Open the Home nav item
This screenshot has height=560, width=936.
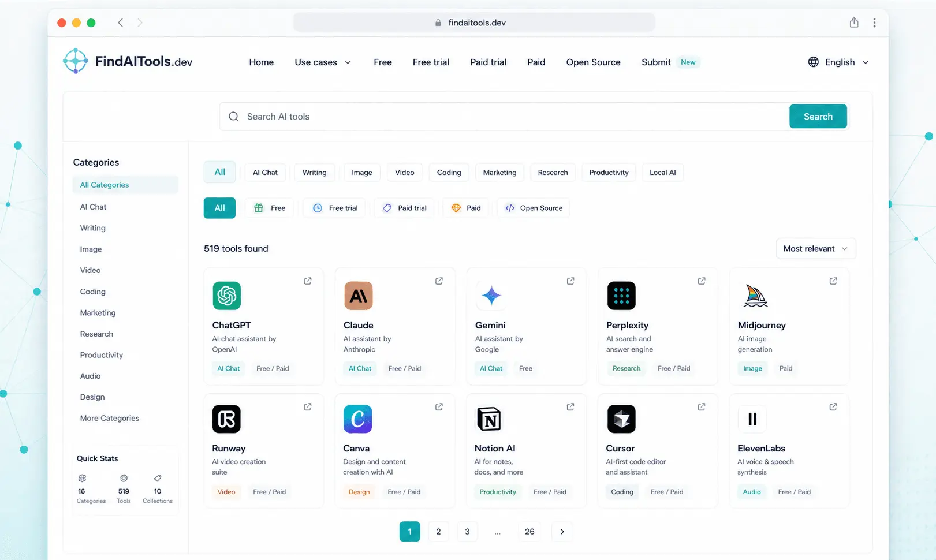262,62
